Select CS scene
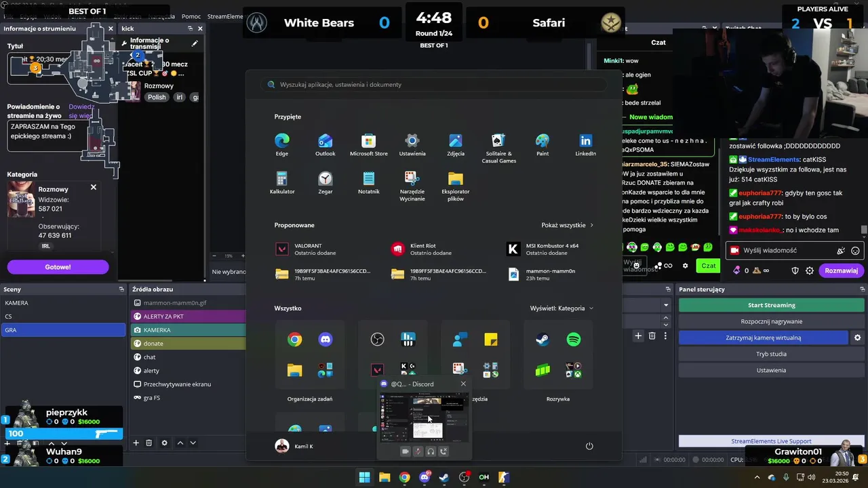 click(63, 317)
